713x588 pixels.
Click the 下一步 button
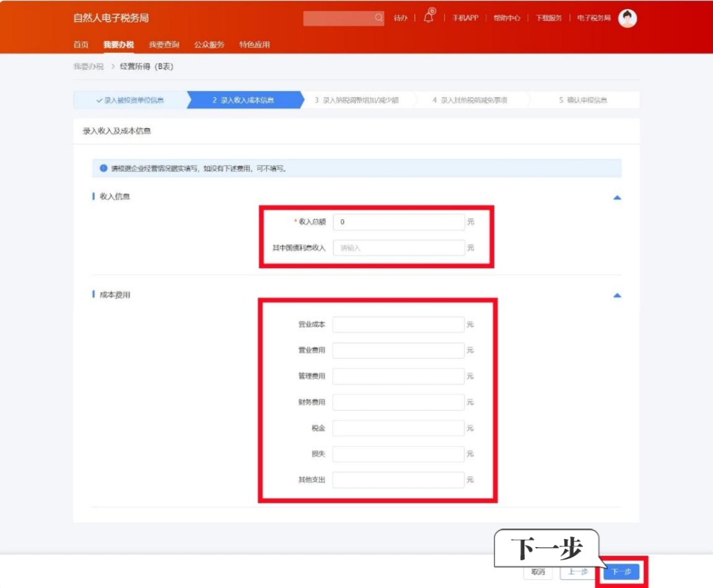pos(621,572)
